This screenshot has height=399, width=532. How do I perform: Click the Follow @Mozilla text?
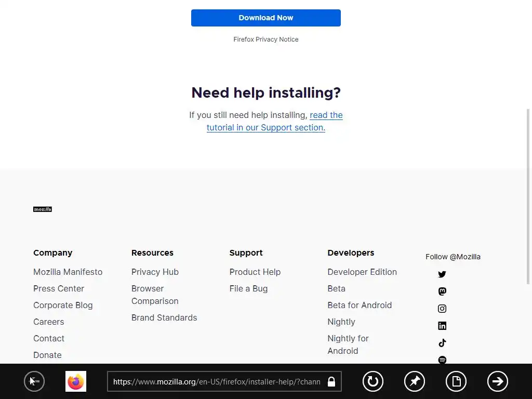tap(453, 257)
